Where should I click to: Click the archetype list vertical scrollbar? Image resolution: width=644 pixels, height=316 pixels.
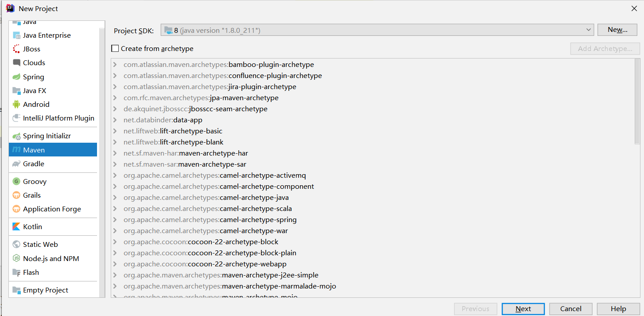pos(637,102)
